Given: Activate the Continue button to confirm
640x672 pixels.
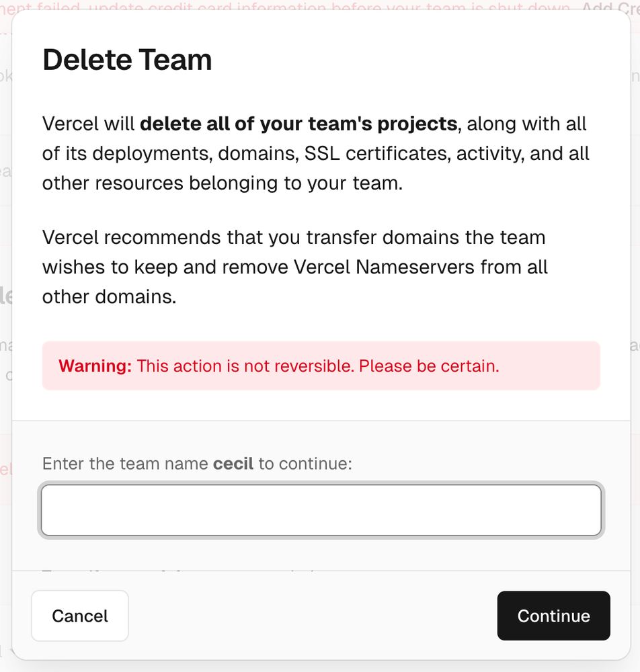Looking at the screenshot, I should pyautogui.click(x=553, y=616).
